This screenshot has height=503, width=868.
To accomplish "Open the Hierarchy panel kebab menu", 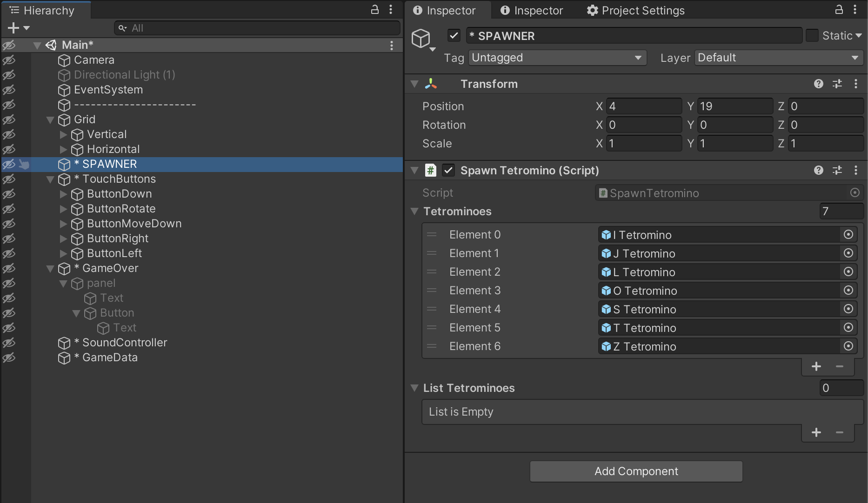I will tap(391, 10).
